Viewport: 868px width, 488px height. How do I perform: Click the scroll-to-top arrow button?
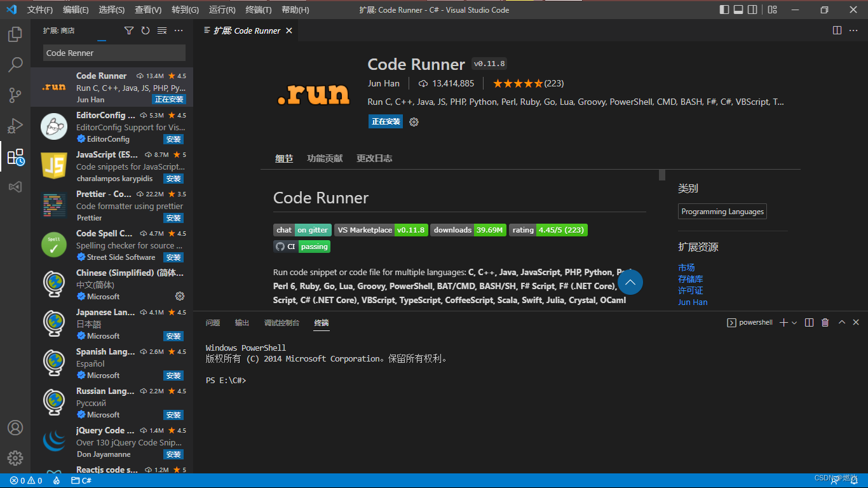tap(630, 282)
